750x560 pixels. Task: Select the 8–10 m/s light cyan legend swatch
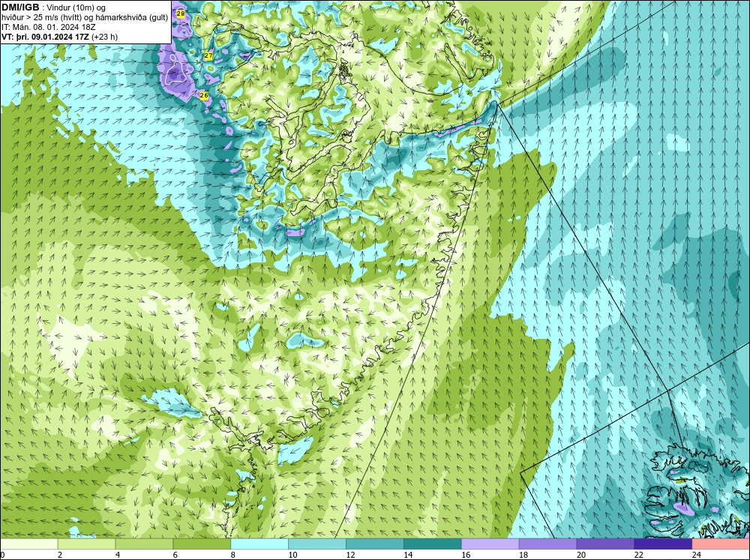click(259, 544)
